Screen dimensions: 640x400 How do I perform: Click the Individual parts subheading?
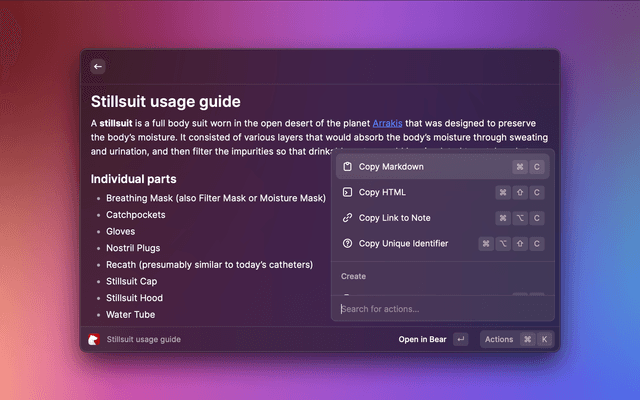click(134, 179)
